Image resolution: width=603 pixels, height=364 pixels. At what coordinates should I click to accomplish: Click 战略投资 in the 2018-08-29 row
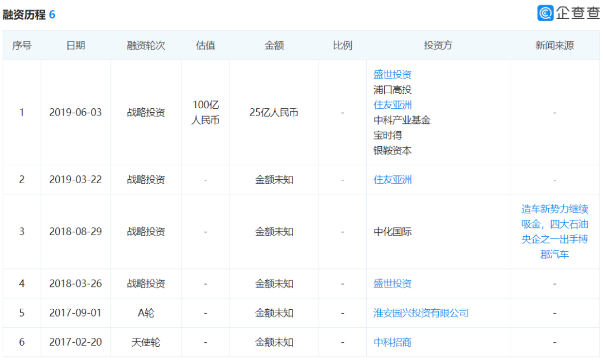pyautogui.click(x=146, y=231)
